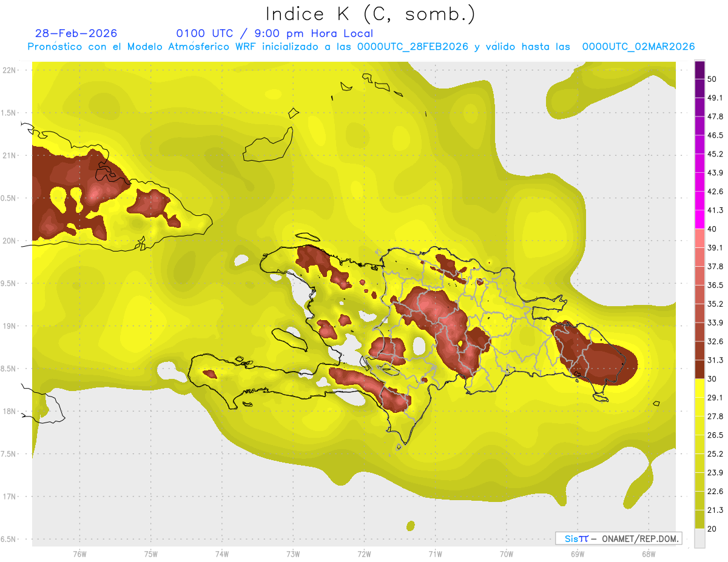
Task: Click the latitude label '18N'
Action: point(10,411)
